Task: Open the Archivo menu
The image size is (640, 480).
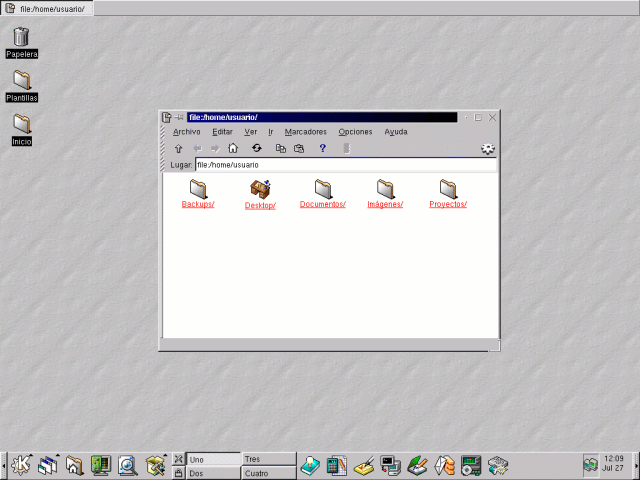Action: 186,132
